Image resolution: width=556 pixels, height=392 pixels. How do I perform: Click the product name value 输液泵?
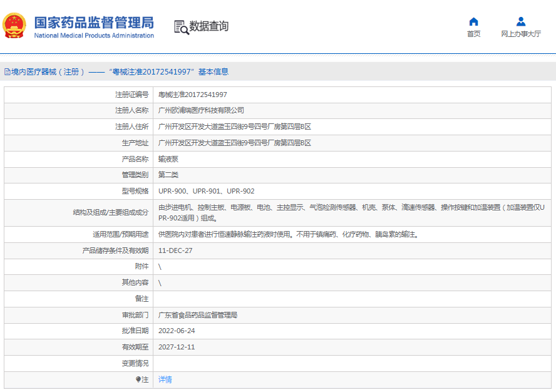[168, 159]
